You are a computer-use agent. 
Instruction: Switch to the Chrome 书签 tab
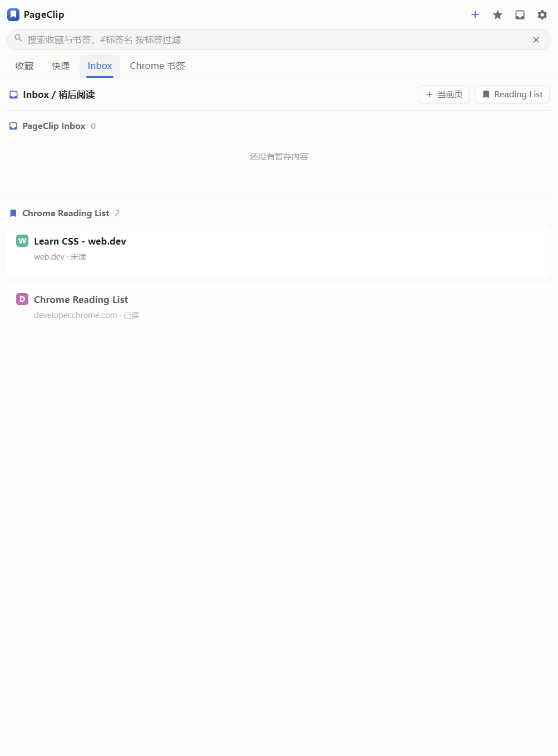[x=157, y=66]
